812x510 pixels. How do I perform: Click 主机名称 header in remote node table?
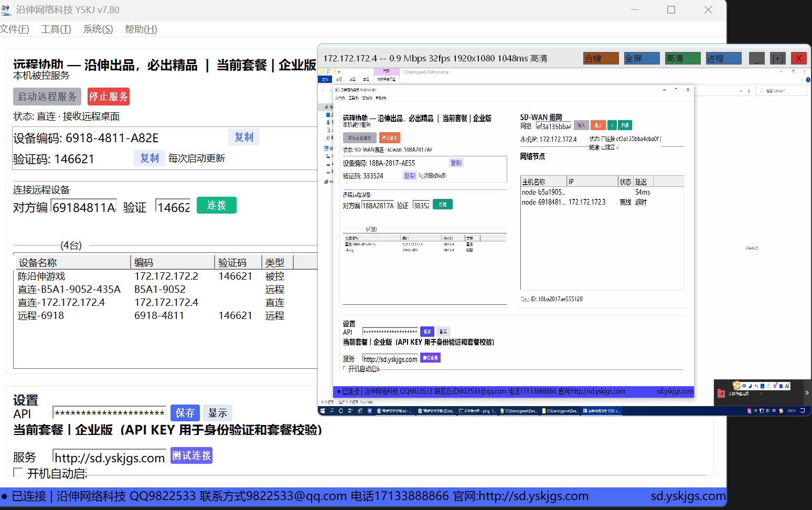543,182
